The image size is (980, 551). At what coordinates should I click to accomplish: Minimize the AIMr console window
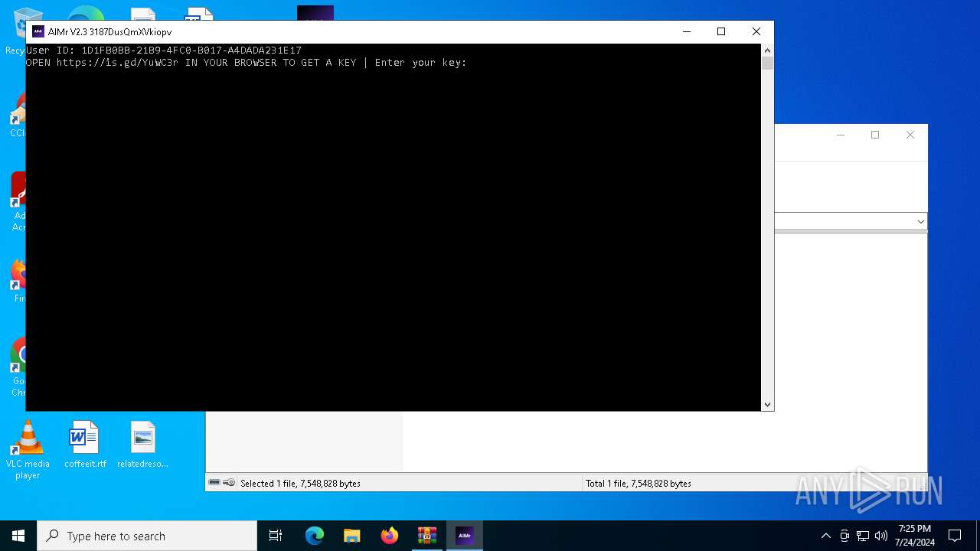point(687,31)
